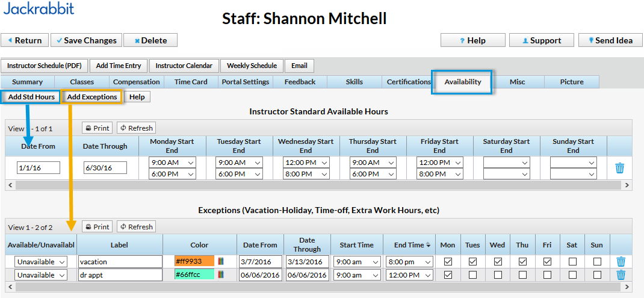This screenshot has height=298, width=644.
Task: Open empty Sunday end time dropdown
Action: (x=574, y=174)
